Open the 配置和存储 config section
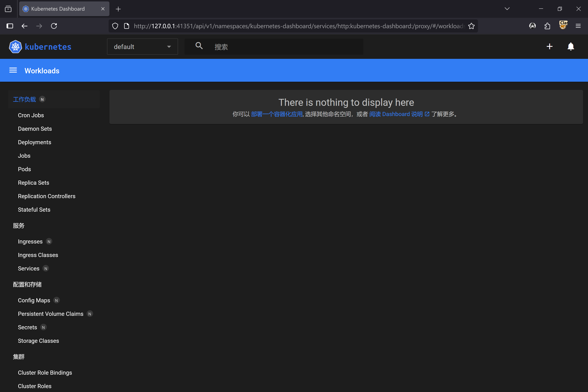Screen dimensions: 588x392 [x=27, y=285]
